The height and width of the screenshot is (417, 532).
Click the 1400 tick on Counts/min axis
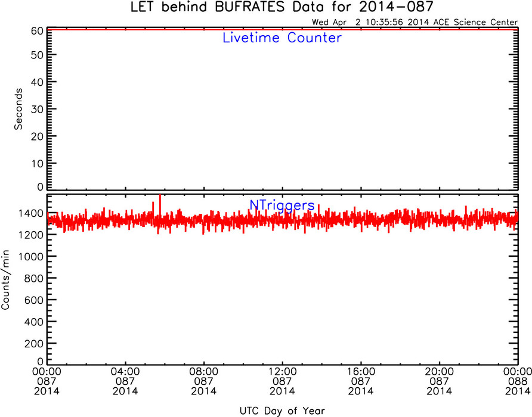click(31, 214)
